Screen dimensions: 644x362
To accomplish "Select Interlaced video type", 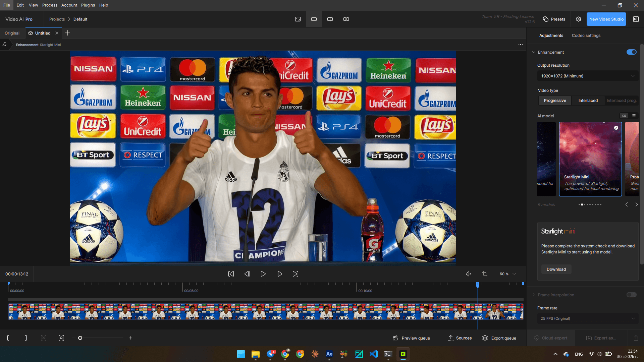I will (588, 101).
